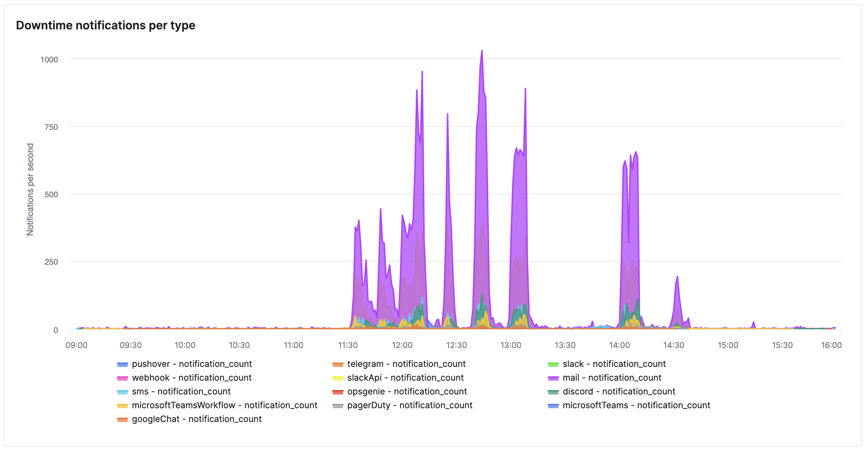This screenshot has height=451, width=868.
Task: Click the 1000 y-axis gridline label
Action: (x=49, y=59)
